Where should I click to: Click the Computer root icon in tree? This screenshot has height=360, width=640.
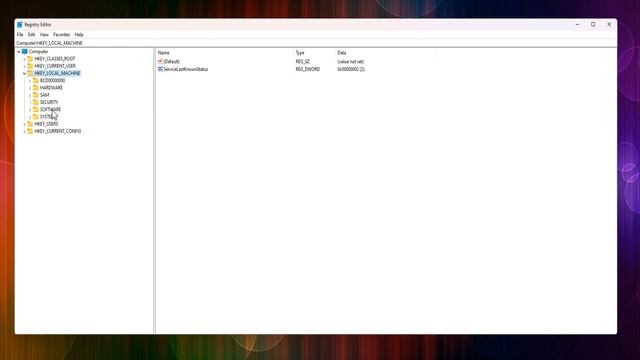[x=24, y=51]
